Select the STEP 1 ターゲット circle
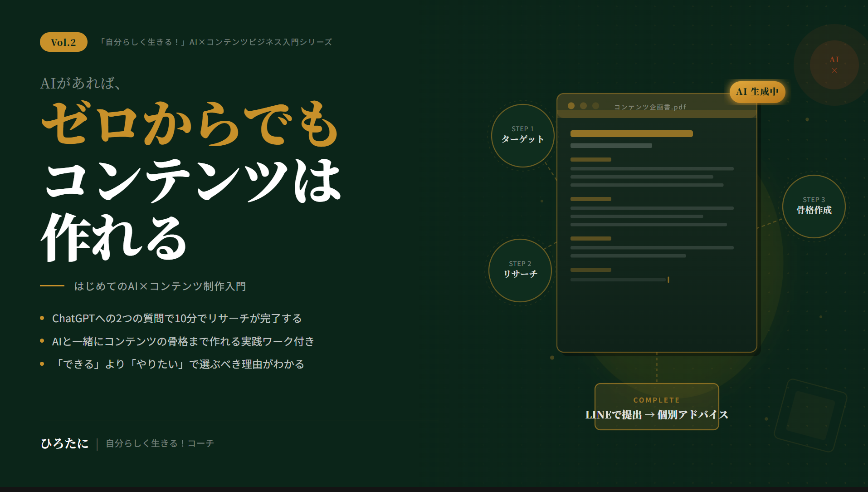868x492 pixels. [523, 136]
